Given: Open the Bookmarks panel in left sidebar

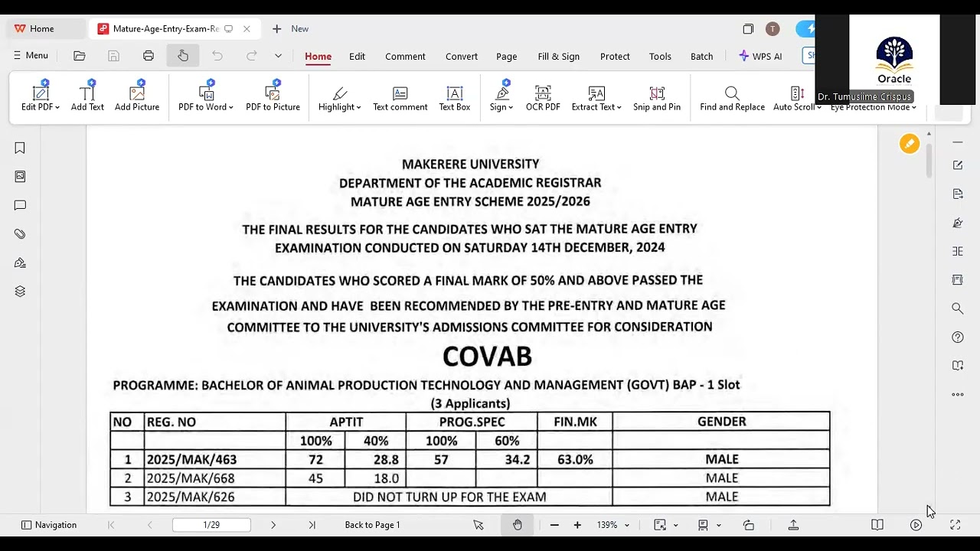Looking at the screenshot, I should click(20, 148).
